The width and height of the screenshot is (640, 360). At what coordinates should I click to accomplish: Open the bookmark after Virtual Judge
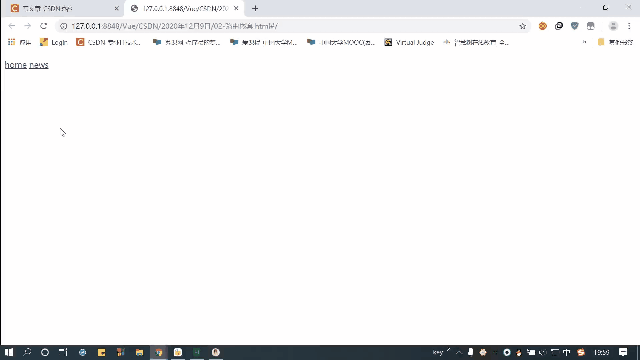476,42
